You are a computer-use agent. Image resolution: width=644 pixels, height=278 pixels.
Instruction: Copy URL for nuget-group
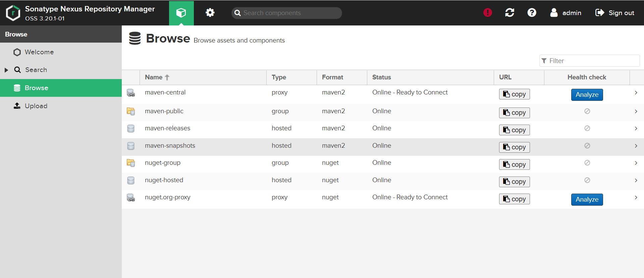tap(515, 164)
